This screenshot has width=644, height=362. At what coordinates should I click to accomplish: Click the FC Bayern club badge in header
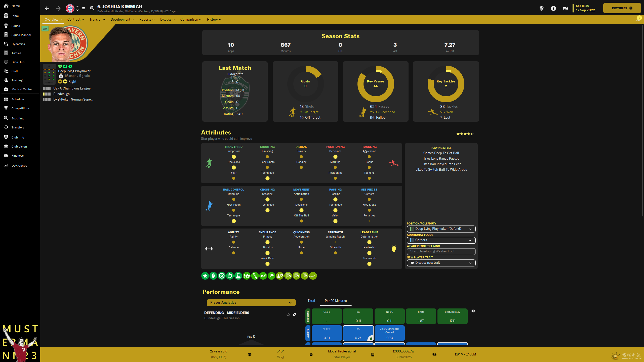click(70, 8)
